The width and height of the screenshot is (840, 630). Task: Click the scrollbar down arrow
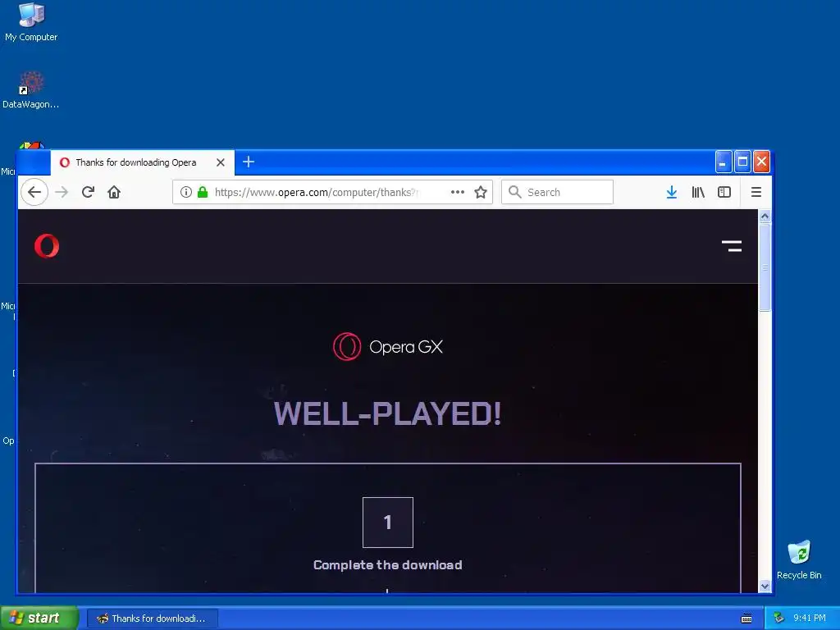coord(765,586)
